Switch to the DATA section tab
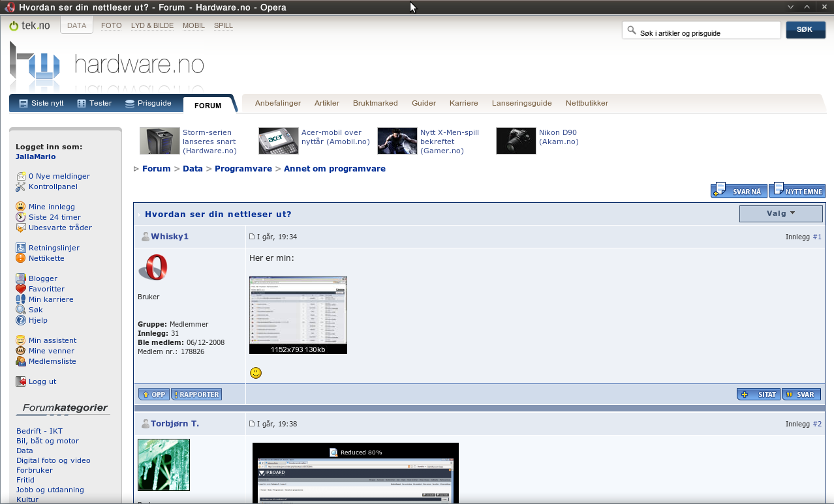Screen dimensions: 834x504 tap(76, 25)
